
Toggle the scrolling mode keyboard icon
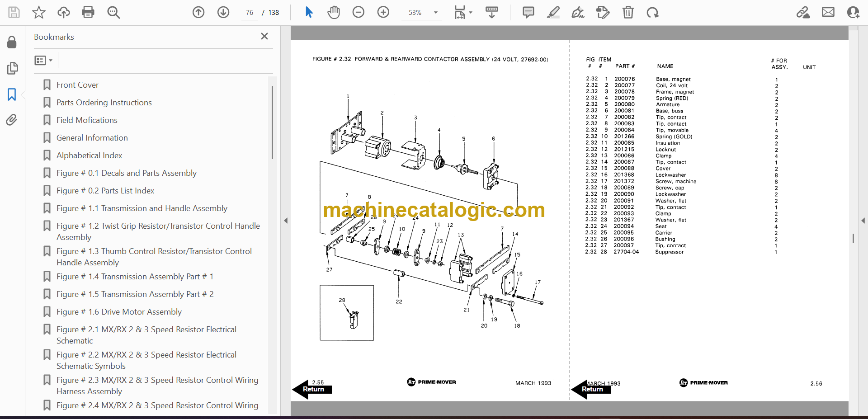pyautogui.click(x=492, y=12)
